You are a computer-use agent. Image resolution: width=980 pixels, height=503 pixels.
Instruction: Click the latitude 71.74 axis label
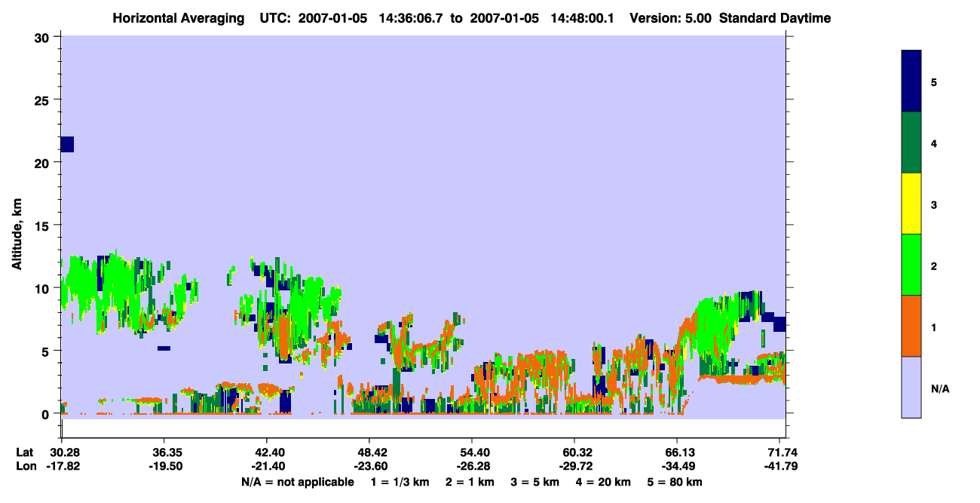click(782, 452)
